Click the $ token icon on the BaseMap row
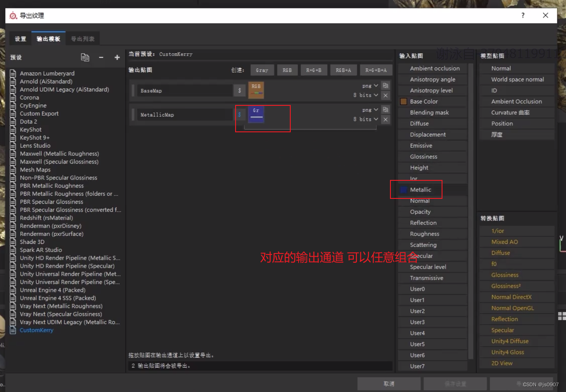566x392 pixels. [x=240, y=90]
